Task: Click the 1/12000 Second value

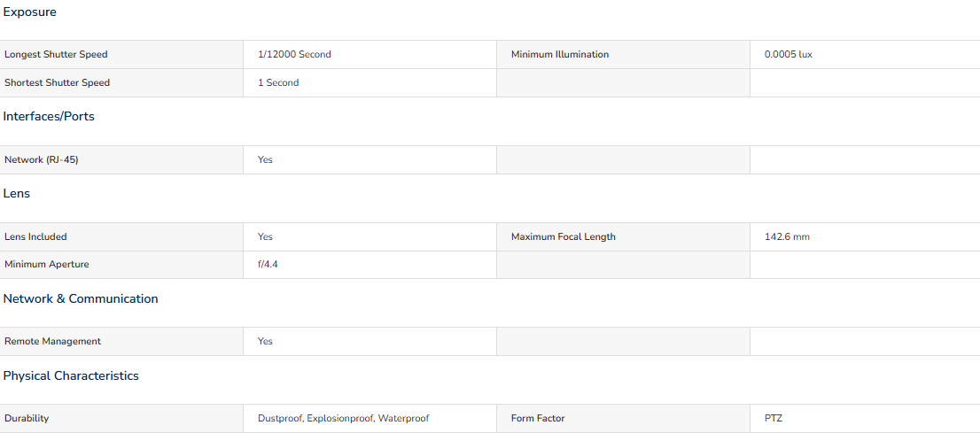Action: tap(294, 54)
